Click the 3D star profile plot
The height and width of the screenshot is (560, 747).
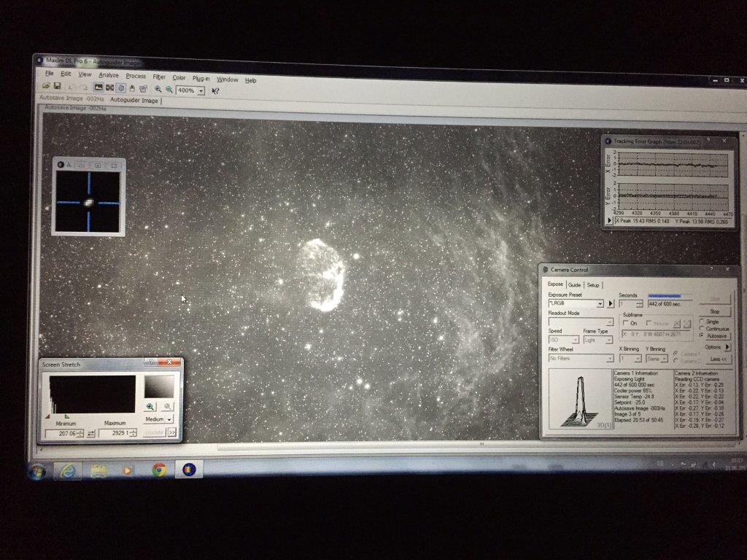(580, 400)
